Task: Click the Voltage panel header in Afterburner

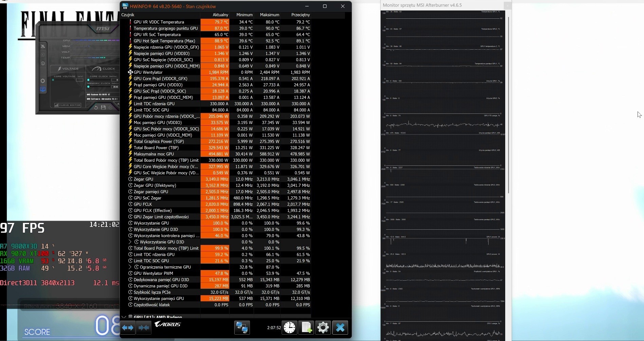Action: [x=68, y=69]
